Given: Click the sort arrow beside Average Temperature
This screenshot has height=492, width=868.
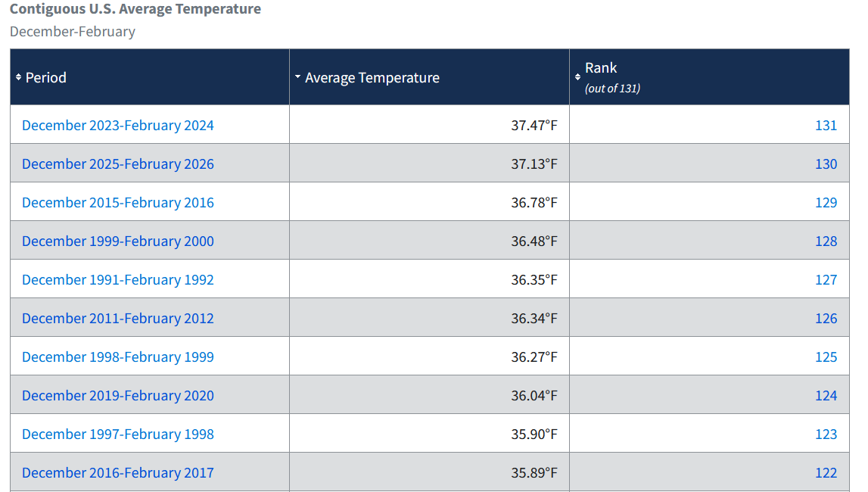Looking at the screenshot, I should coord(298,77).
